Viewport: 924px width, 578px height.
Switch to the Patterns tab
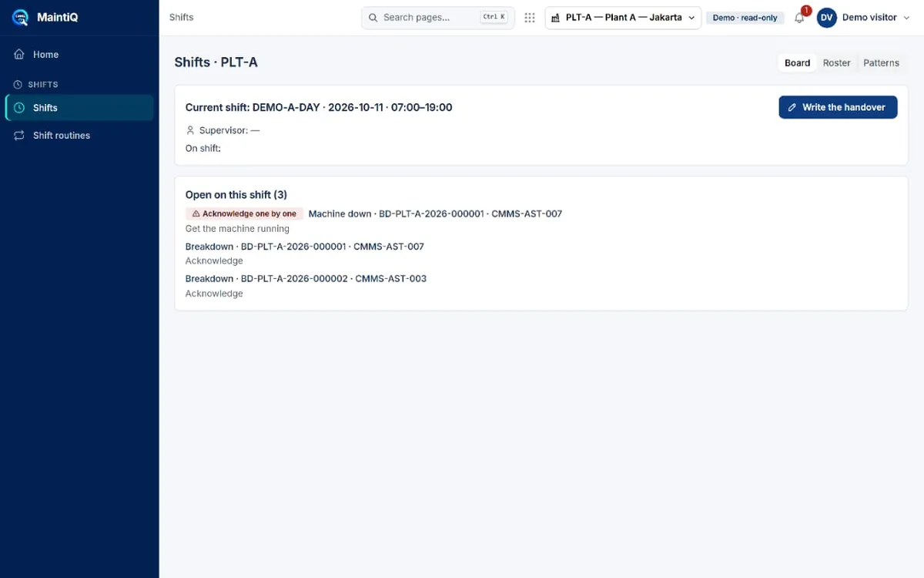tap(881, 63)
